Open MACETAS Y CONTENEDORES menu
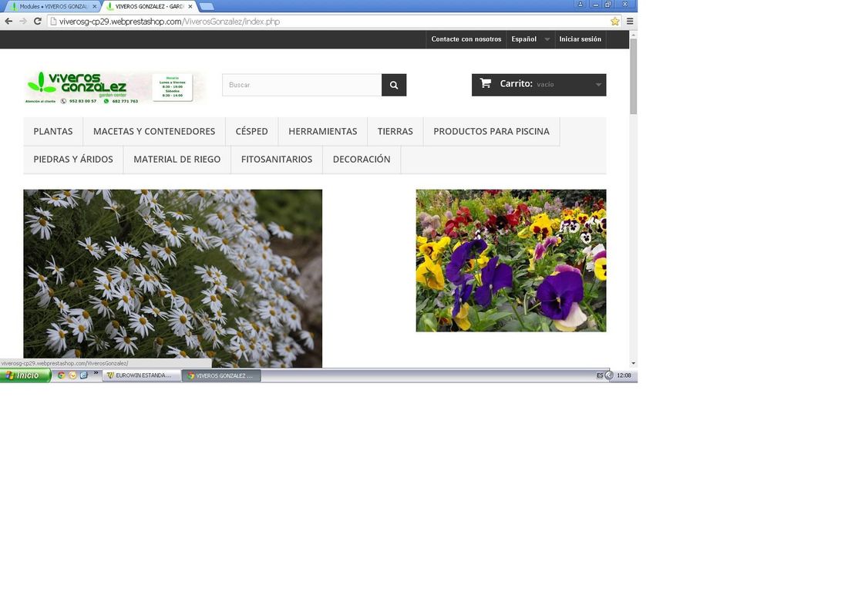 tap(154, 131)
